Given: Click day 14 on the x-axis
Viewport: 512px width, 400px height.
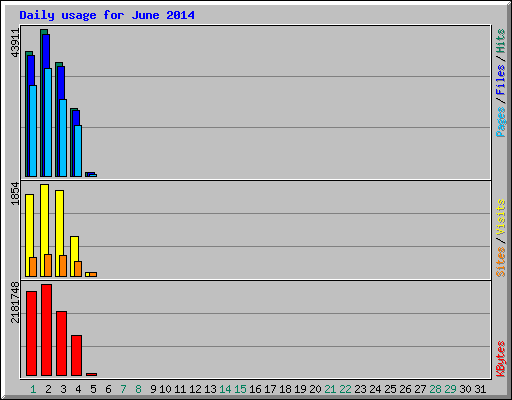Looking at the screenshot, I should (225, 389).
